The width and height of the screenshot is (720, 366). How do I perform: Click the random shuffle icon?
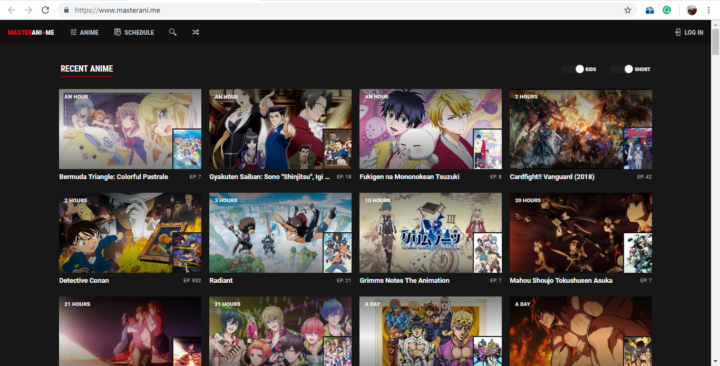[x=196, y=32]
